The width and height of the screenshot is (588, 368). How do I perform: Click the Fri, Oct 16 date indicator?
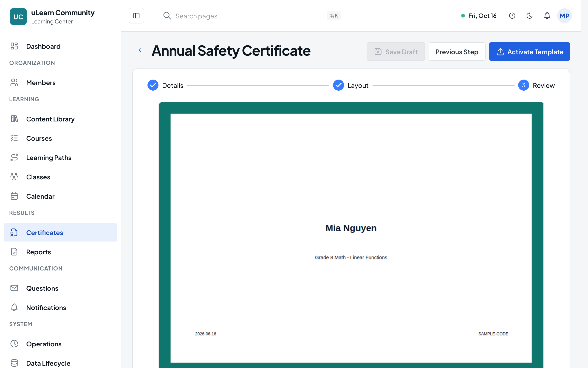(x=479, y=16)
